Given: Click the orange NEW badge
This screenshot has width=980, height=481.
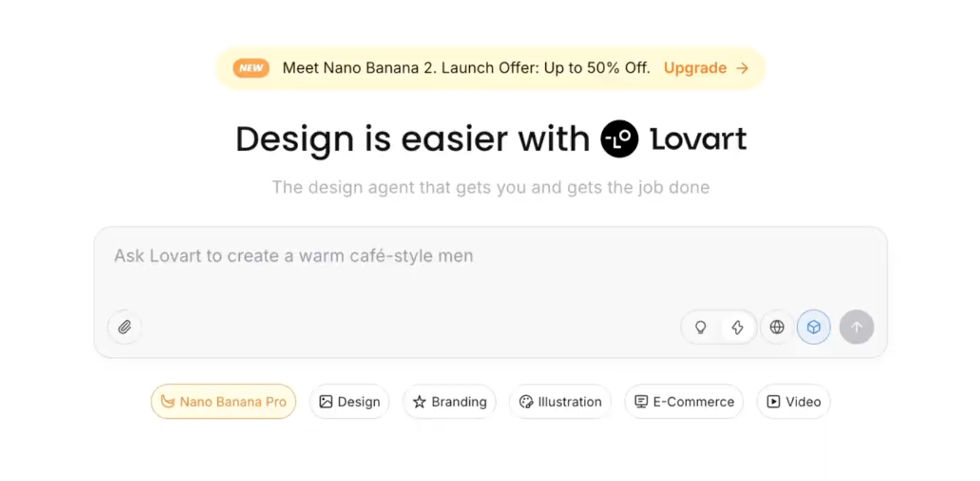Looking at the screenshot, I should pos(251,68).
